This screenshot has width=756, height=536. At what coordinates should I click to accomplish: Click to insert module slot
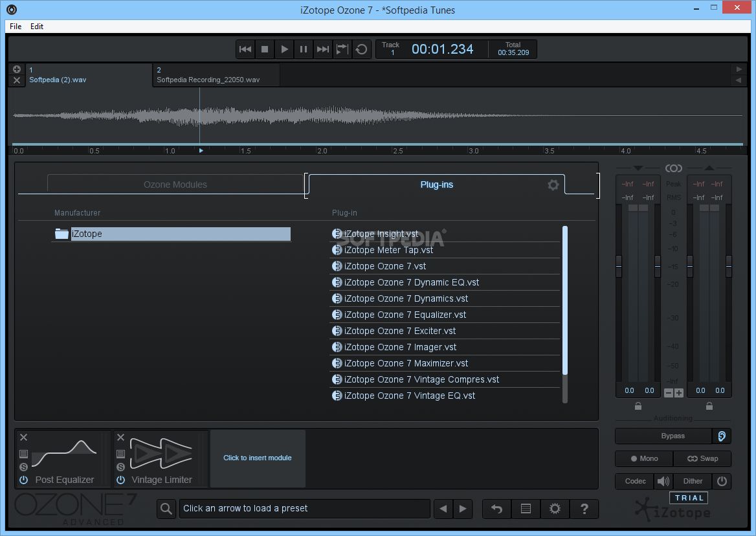[258, 458]
